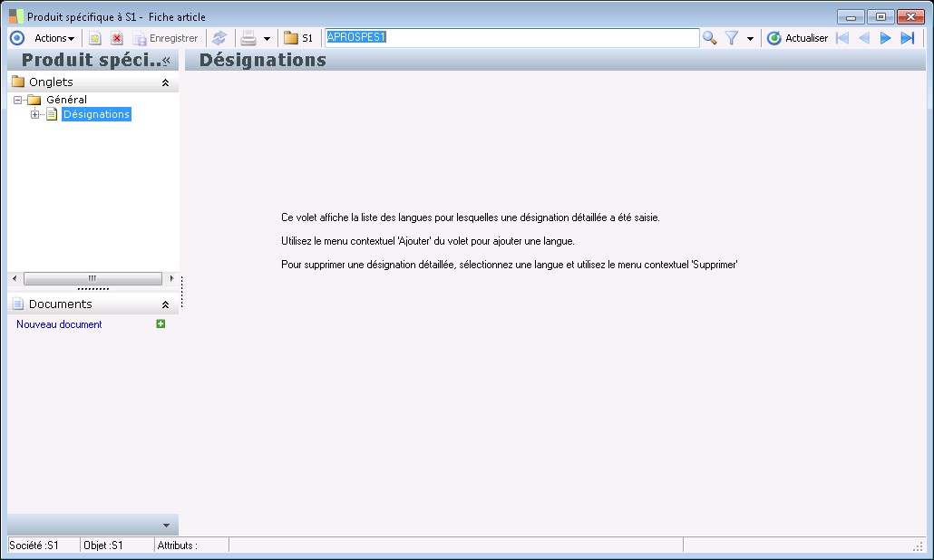The width and height of the screenshot is (934, 560).
Task: Click the horizontal scrollbar thumb
Action: pos(92,278)
